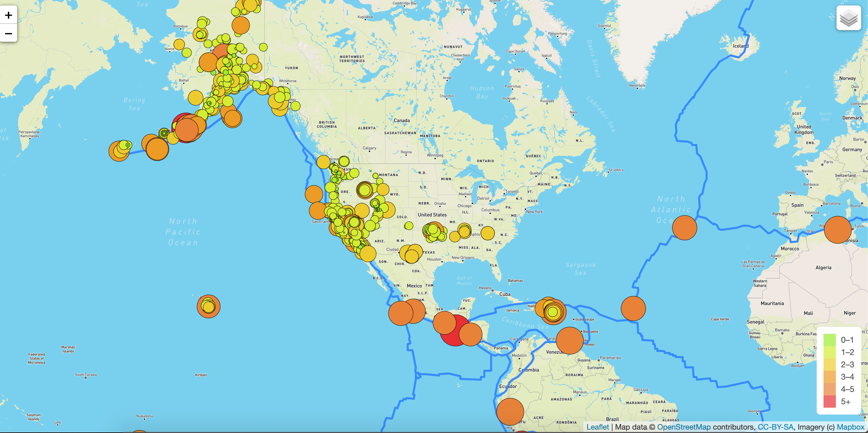Click the "Hudson Bay" label

coord(482,92)
